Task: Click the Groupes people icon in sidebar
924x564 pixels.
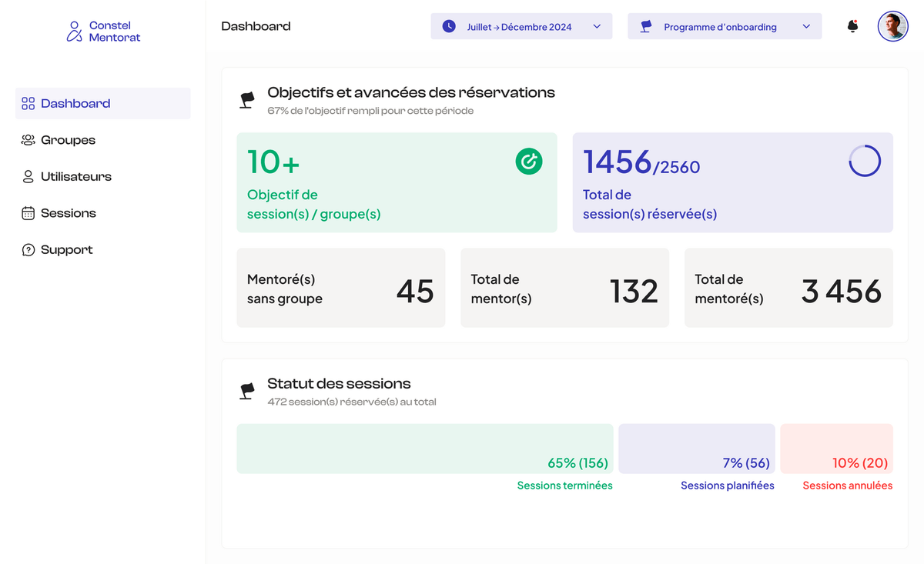Action: coord(28,140)
